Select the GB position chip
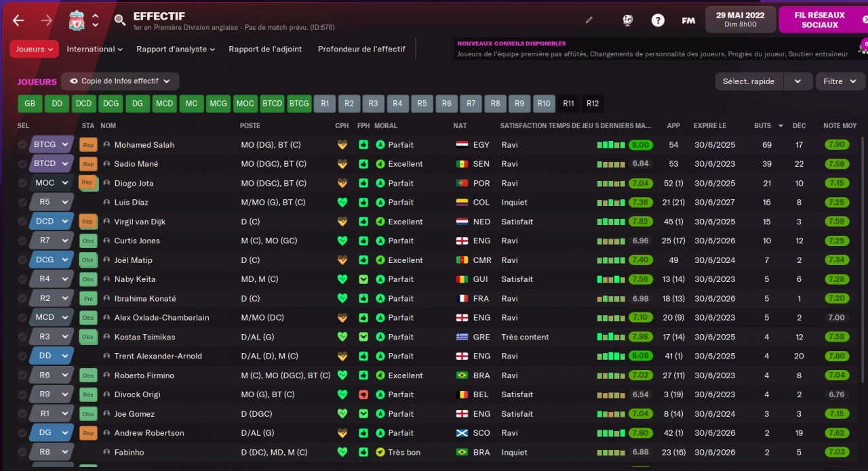The height and width of the screenshot is (471, 868). tap(30, 104)
